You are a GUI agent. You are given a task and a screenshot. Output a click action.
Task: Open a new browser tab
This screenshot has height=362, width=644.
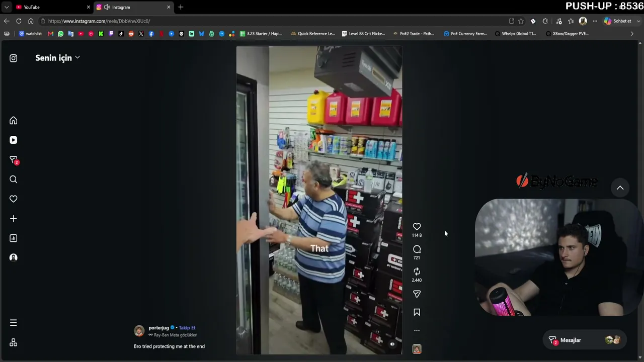tap(181, 7)
